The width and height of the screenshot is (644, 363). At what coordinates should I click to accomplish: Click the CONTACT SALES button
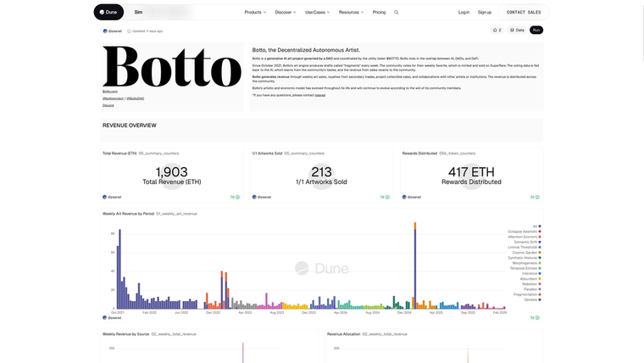tap(524, 13)
